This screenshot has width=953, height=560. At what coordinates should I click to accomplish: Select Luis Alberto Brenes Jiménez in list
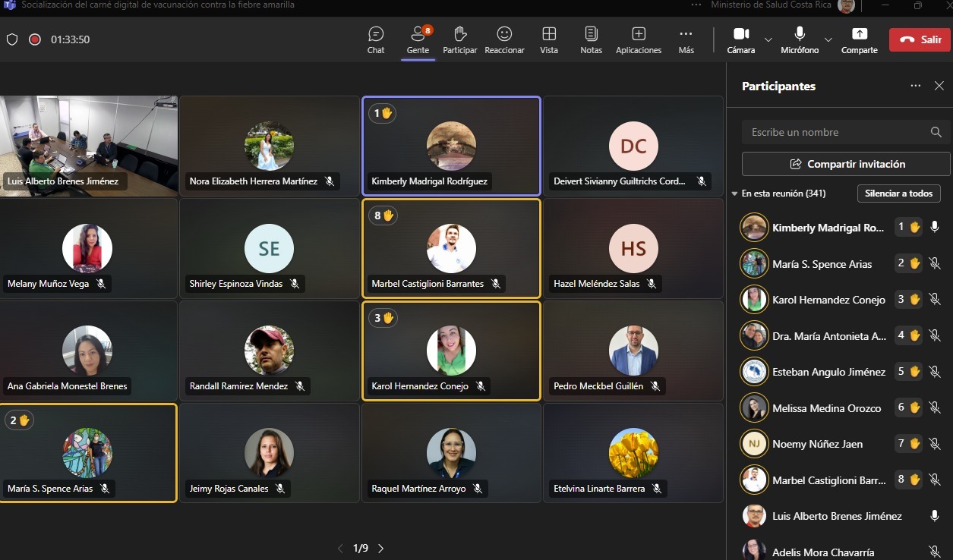pyautogui.click(x=840, y=516)
